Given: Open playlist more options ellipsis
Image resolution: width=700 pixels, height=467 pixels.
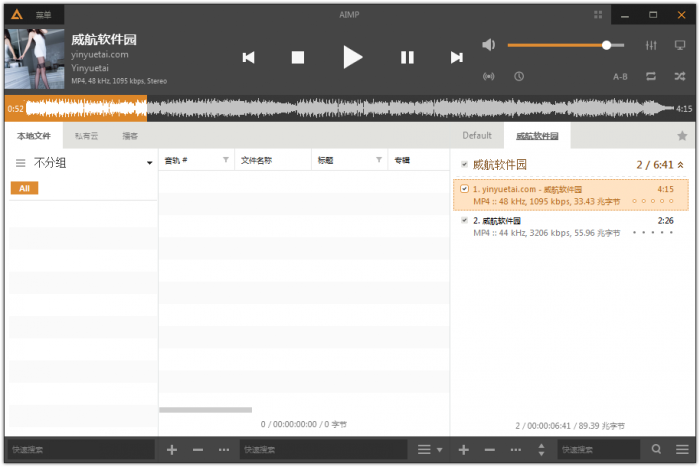Looking at the screenshot, I should 516,450.
